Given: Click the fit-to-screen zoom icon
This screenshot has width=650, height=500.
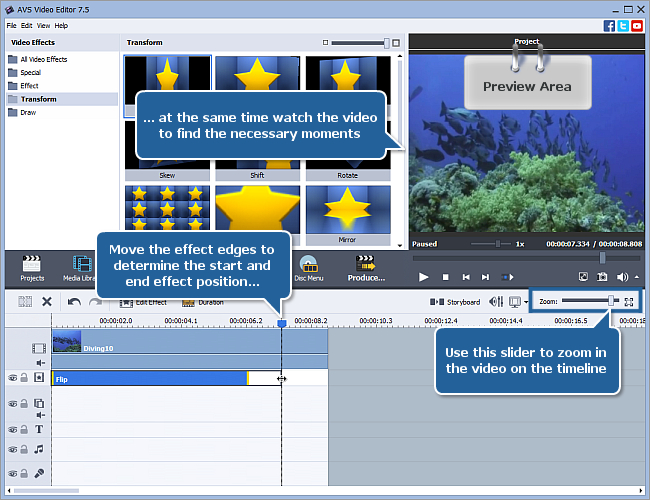Looking at the screenshot, I should pyautogui.click(x=629, y=302).
